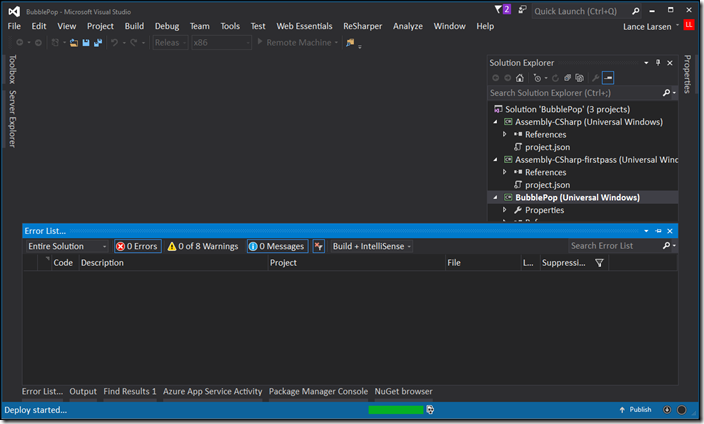704x424 pixels.
Task: Open the Server Explorer side tab
Action: (12, 119)
